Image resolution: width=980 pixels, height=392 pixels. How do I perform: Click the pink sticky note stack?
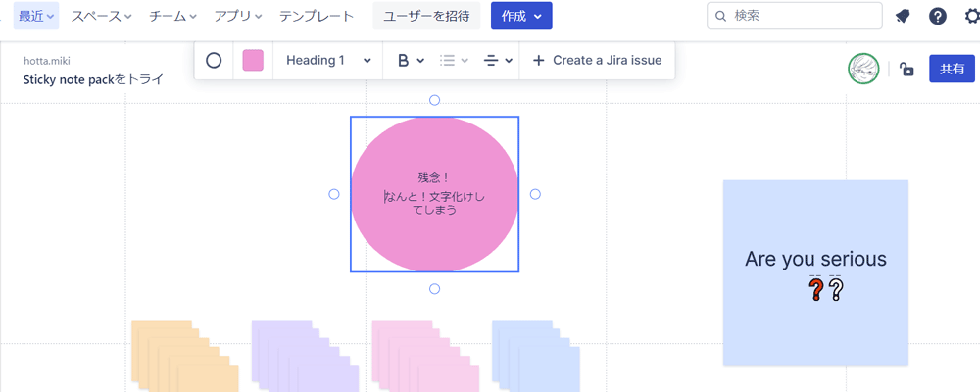425,357
